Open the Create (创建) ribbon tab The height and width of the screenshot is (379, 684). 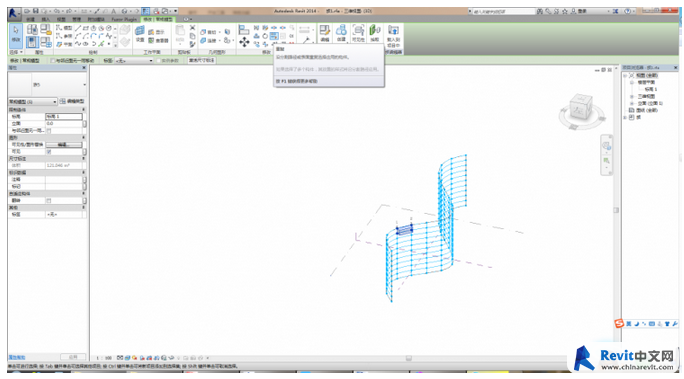tap(30, 19)
